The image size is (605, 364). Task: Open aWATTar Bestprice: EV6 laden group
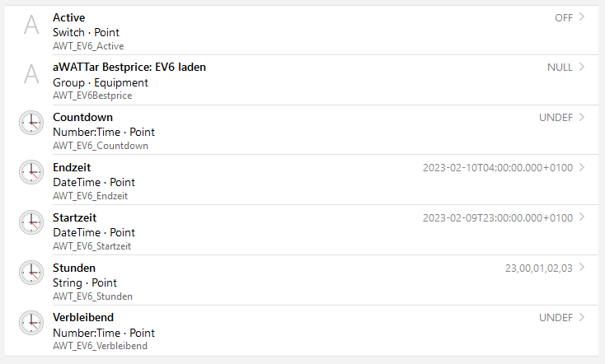coord(302,80)
